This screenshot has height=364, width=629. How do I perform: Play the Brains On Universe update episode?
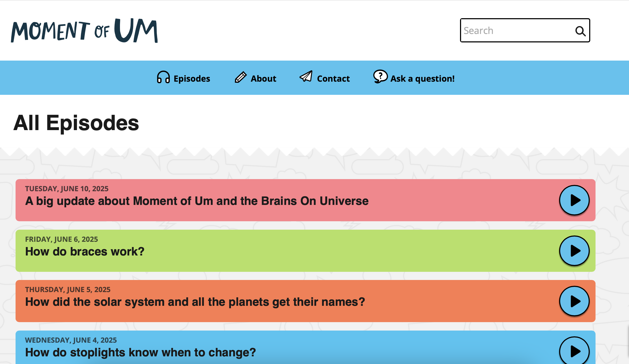coord(574,200)
